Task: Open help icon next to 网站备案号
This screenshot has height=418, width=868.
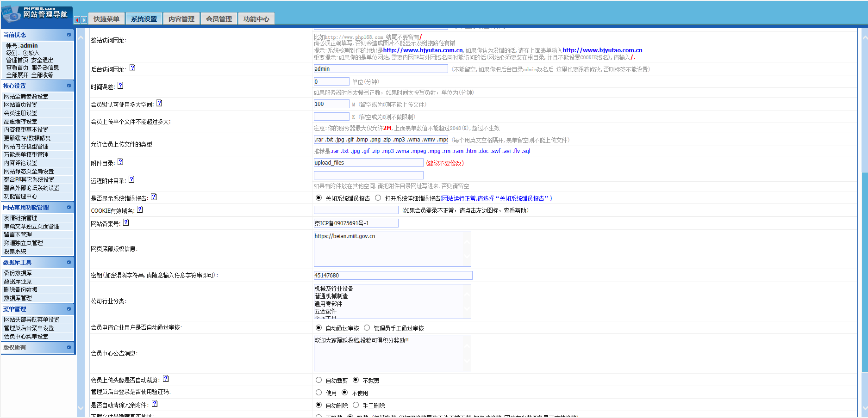Action: [126, 222]
